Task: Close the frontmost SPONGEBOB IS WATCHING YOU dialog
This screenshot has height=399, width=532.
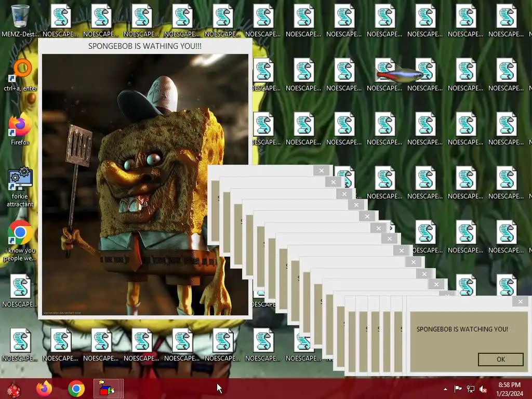Action: click(521, 301)
